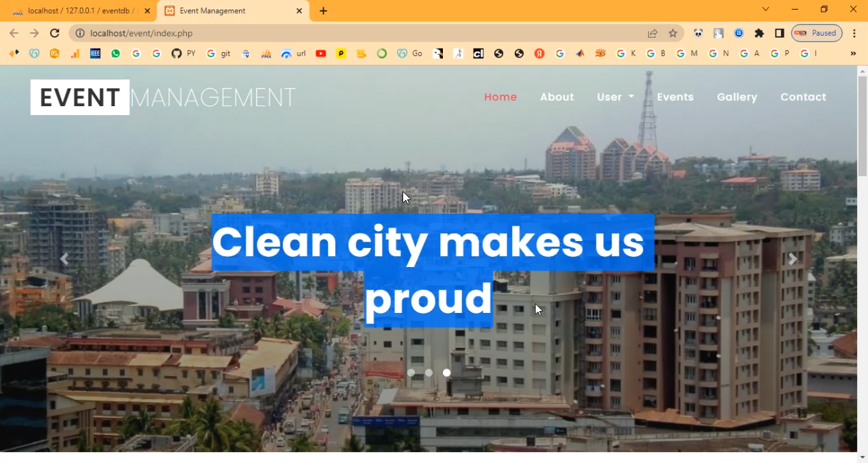Viewport: 868px width, 463px height.
Task: Go to the Gallery nav item
Action: tap(737, 97)
